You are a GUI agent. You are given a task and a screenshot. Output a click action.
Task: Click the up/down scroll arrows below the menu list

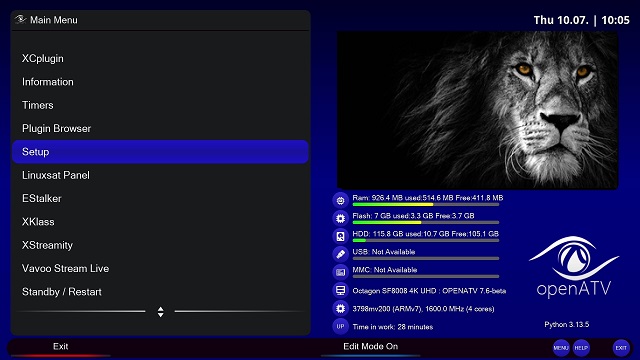pyautogui.click(x=160, y=312)
